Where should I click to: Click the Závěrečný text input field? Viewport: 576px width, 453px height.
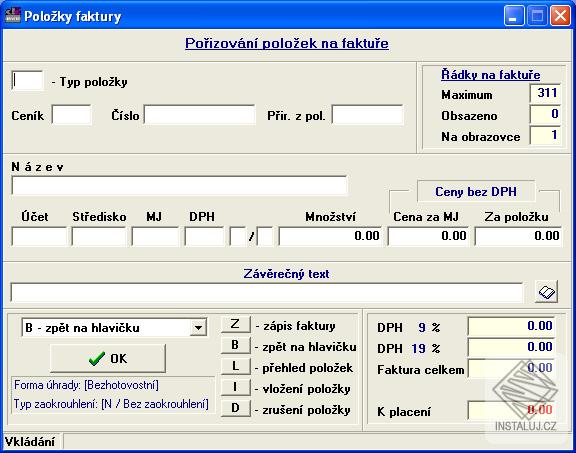tap(267, 292)
